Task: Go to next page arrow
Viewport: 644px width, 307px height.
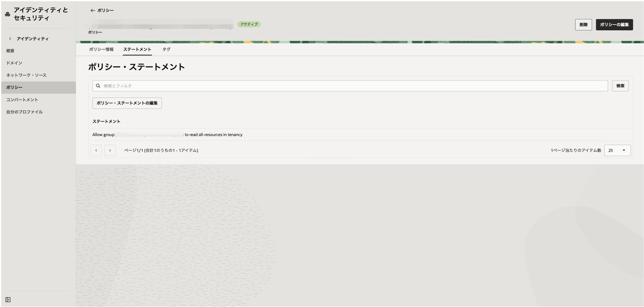Action: click(110, 150)
